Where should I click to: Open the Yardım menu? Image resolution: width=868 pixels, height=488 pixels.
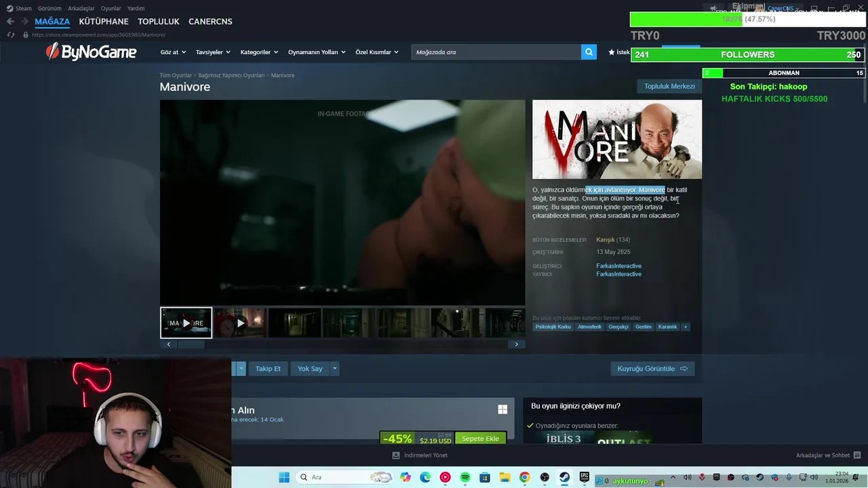(136, 8)
